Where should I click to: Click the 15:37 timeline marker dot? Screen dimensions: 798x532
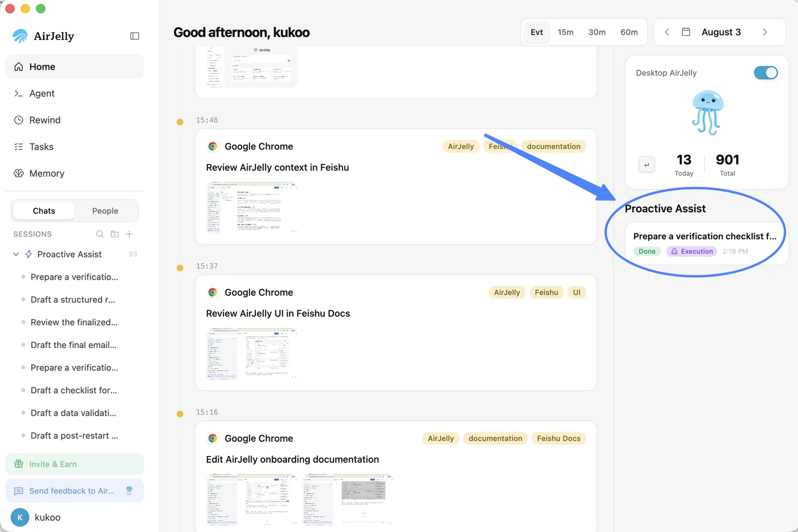coord(180,268)
